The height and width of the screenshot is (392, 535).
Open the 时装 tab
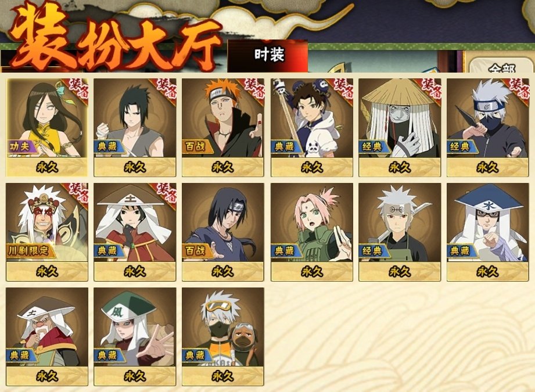(x=268, y=56)
